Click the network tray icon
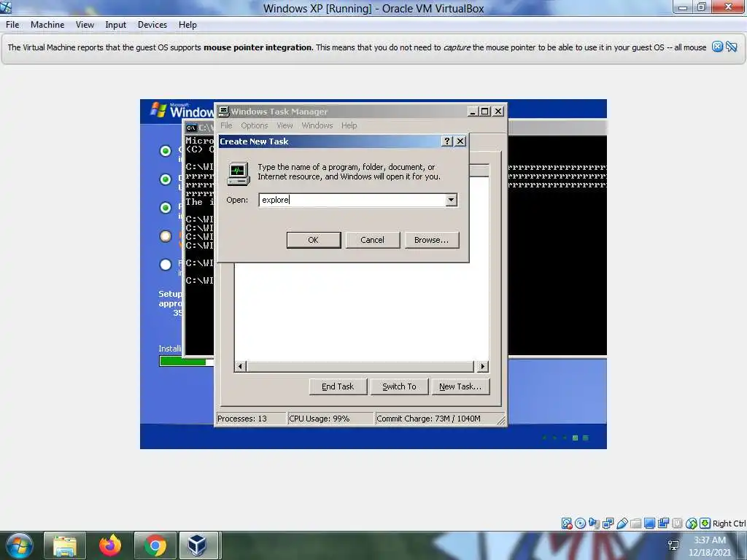Image resolution: width=747 pixels, height=560 pixels. (673, 545)
